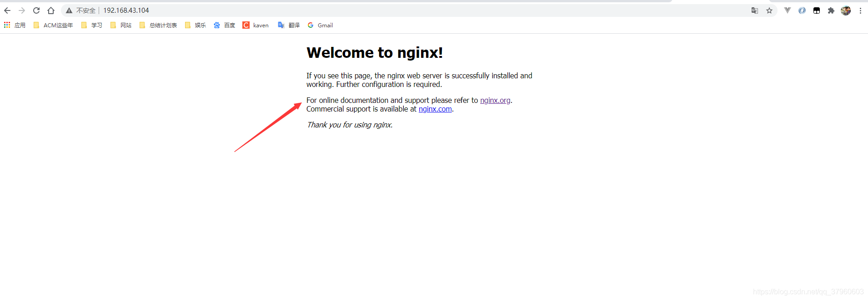The image size is (868, 300).
Task: Open the gray V-shaped extension
Action: pos(788,10)
